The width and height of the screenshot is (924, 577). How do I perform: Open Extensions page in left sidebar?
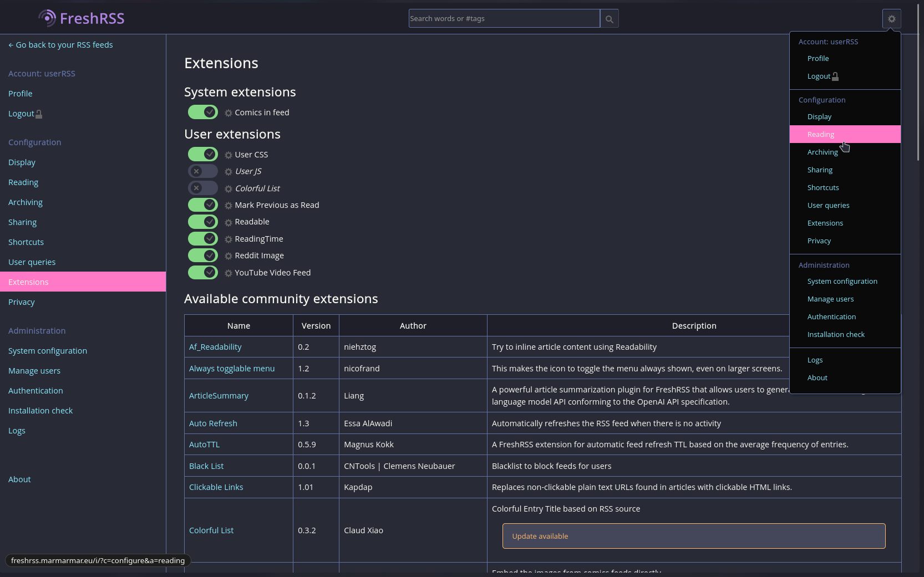pos(83,282)
